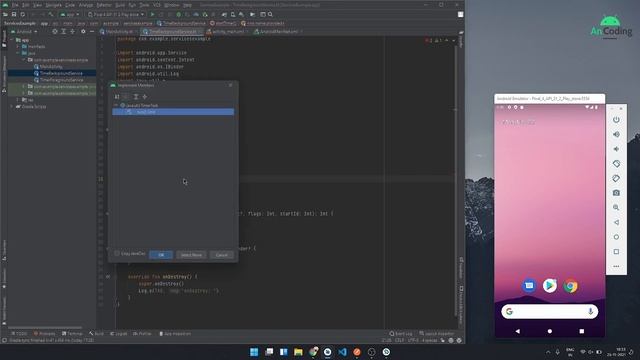Screen dimensions: 640x360
Task: Open Visual Studio Code from the taskbar
Action: (342, 352)
